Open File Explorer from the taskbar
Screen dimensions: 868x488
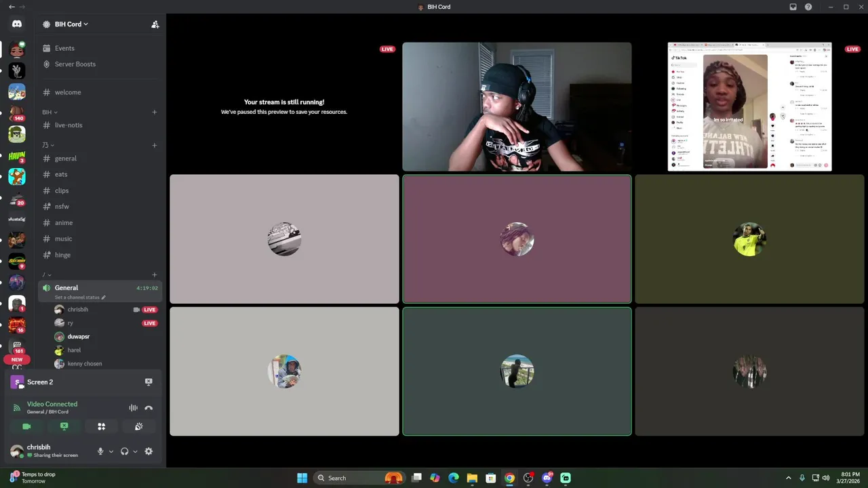tap(472, 478)
